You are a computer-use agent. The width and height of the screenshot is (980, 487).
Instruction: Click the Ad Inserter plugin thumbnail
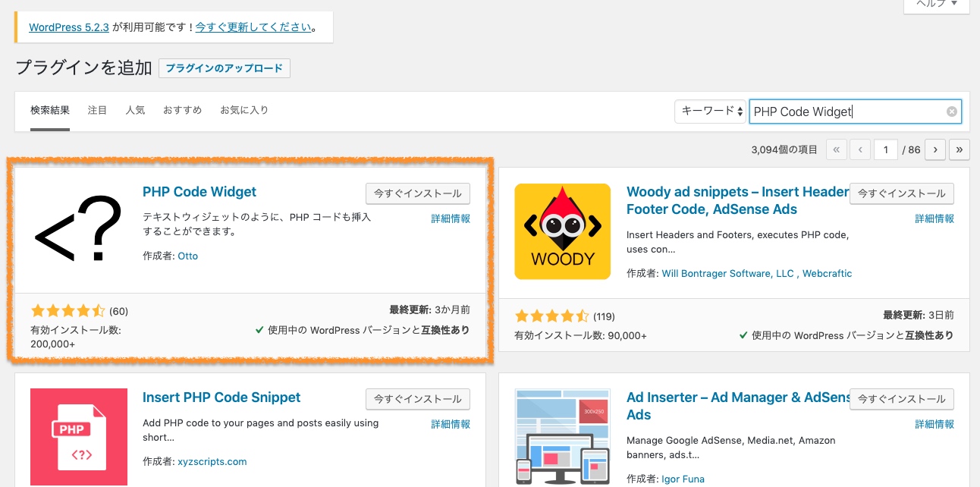pos(562,437)
